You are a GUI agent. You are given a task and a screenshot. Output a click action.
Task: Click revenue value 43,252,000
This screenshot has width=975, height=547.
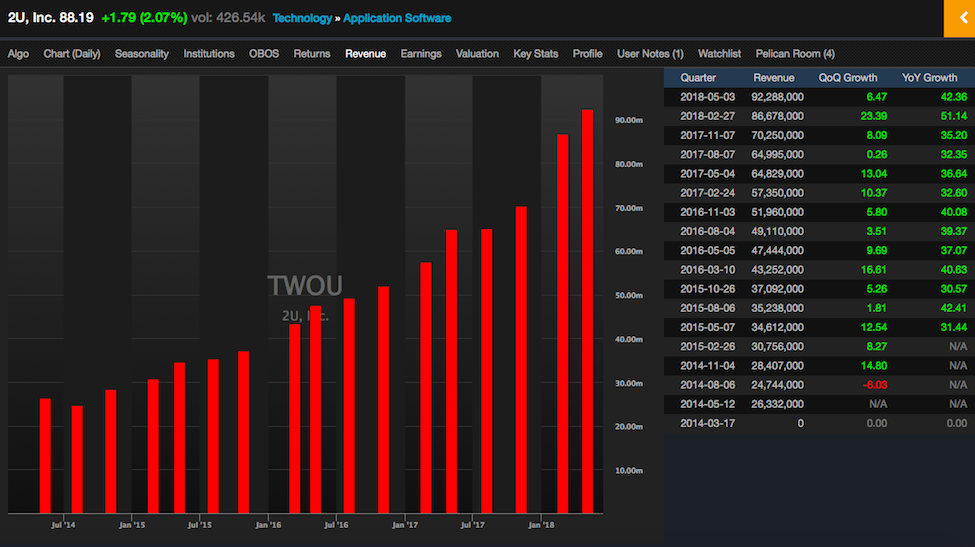point(777,270)
